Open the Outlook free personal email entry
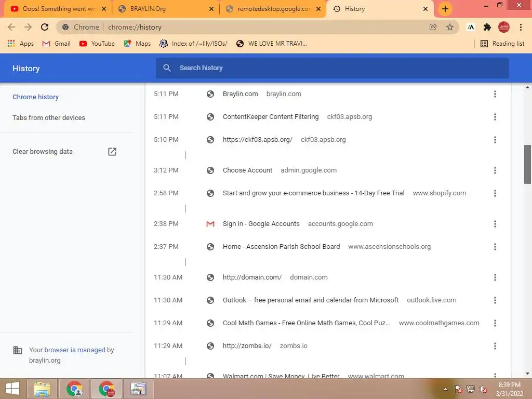The image size is (532, 399). [x=311, y=300]
